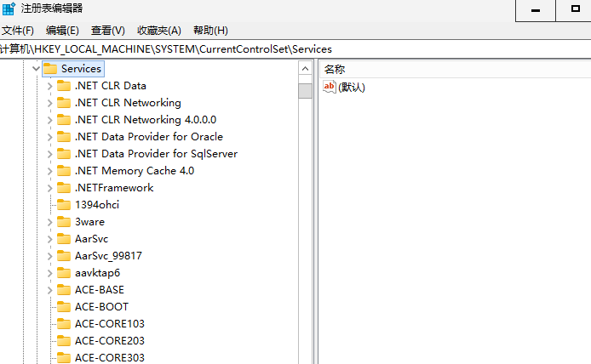
Task: Click the ACE-CORE203 folder icon
Action: tap(64, 341)
